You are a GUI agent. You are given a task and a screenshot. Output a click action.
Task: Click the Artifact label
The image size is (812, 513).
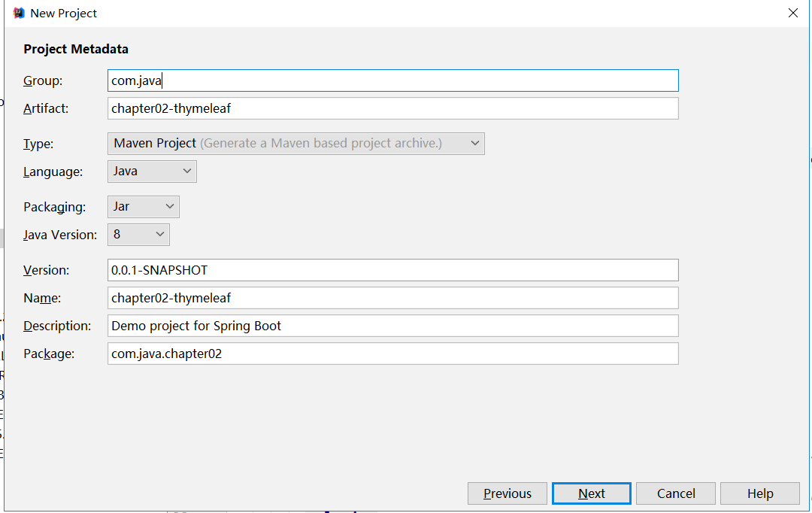tap(46, 108)
